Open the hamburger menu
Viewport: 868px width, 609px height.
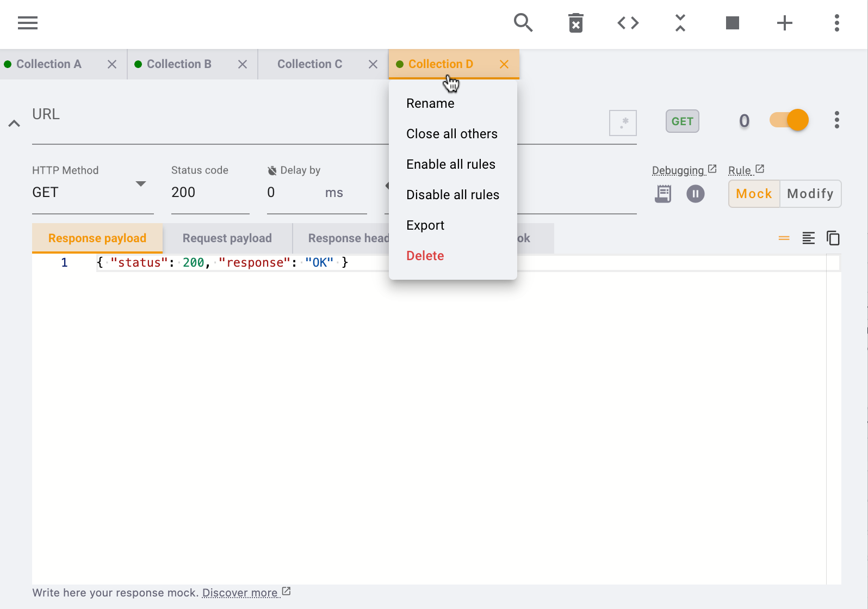coord(28,23)
